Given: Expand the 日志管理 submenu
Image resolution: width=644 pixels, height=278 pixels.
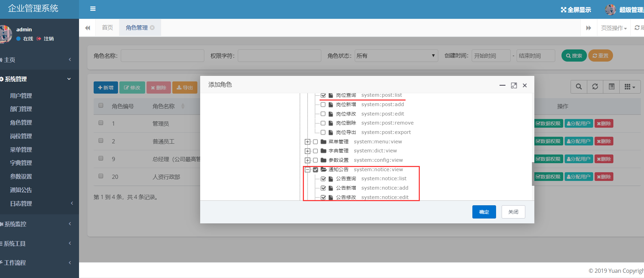Looking at the screenshot, I should pos(39,204).
